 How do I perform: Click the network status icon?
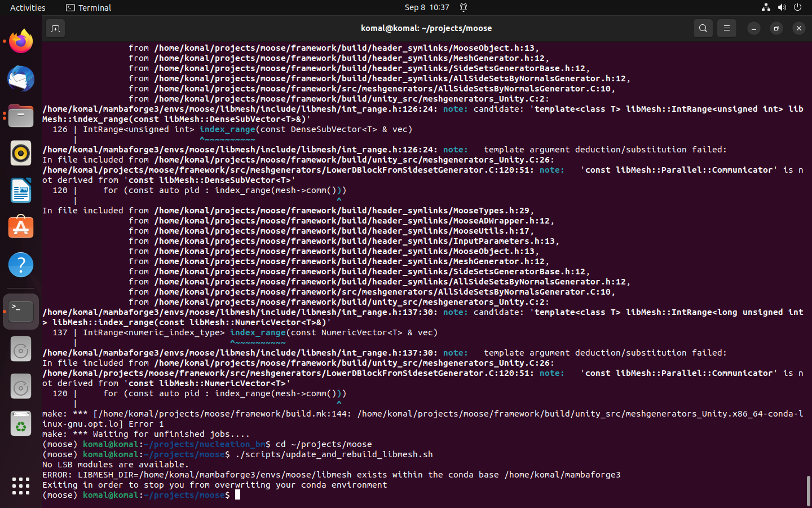coord(765,7)
